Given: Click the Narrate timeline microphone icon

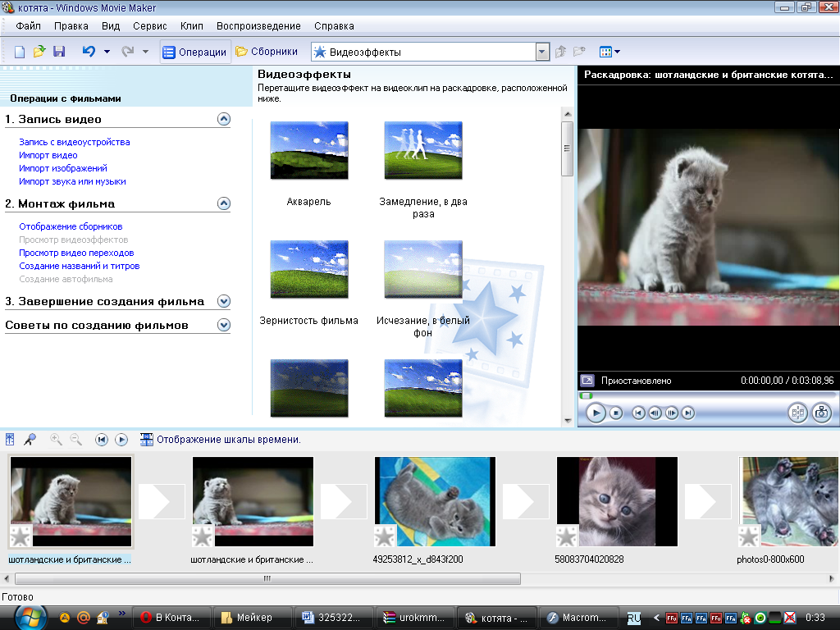Looking at the screenshot, I should (x=30, y=440).
